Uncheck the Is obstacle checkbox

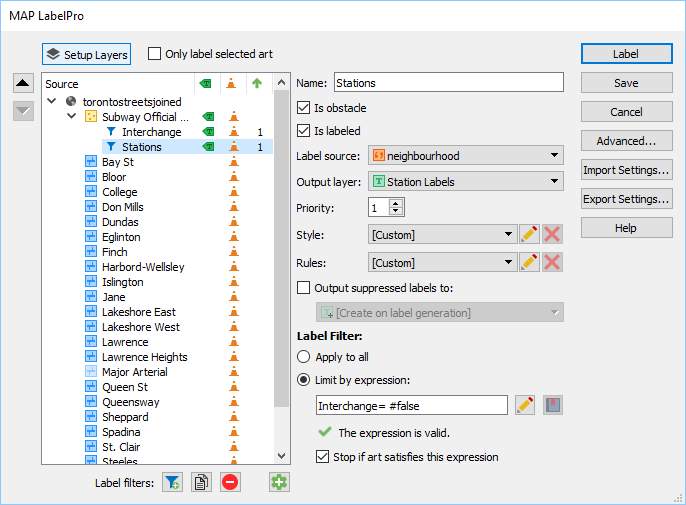pyautogui.click(x=303, y=108)
